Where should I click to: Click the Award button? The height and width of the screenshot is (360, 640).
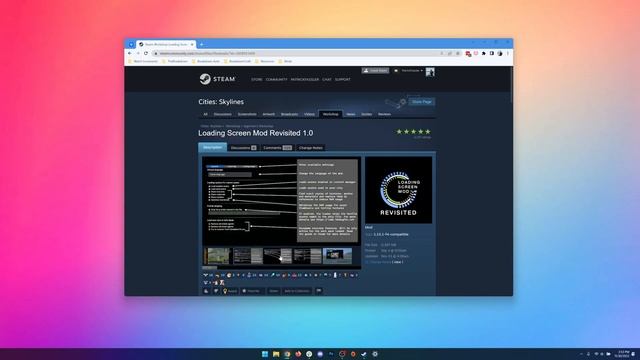click(230, 291)
